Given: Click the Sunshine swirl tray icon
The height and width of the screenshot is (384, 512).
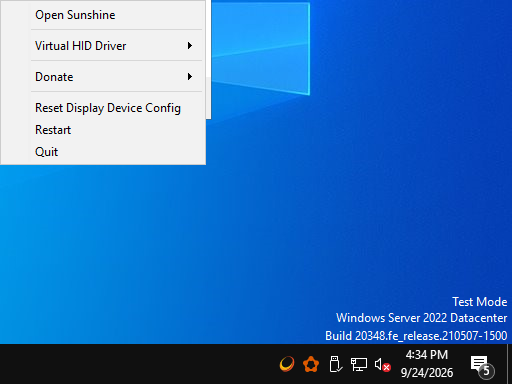Looking at the screenshot, I should [287, 364].
